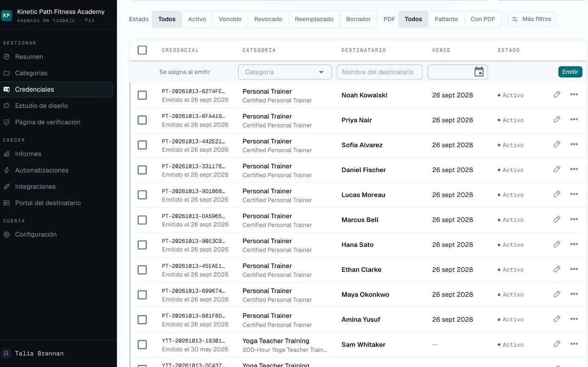
Task: Filter status by Activo
Action: point(197,19)
